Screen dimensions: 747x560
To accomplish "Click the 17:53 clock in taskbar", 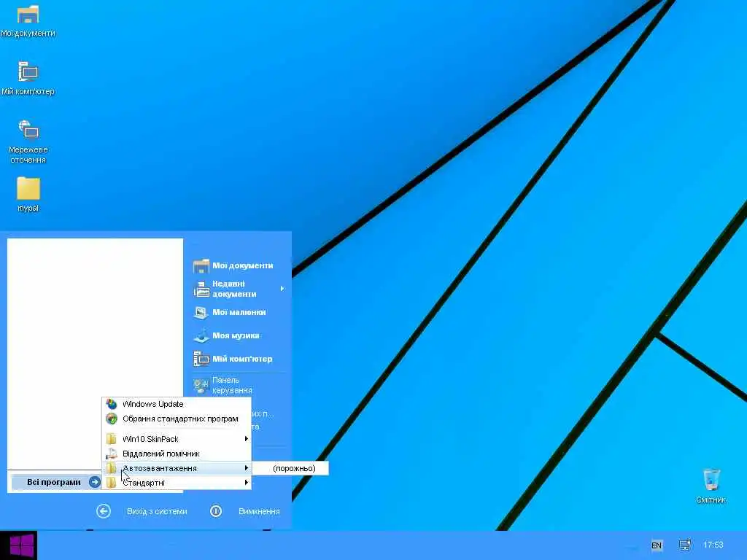I will (713, 545).
